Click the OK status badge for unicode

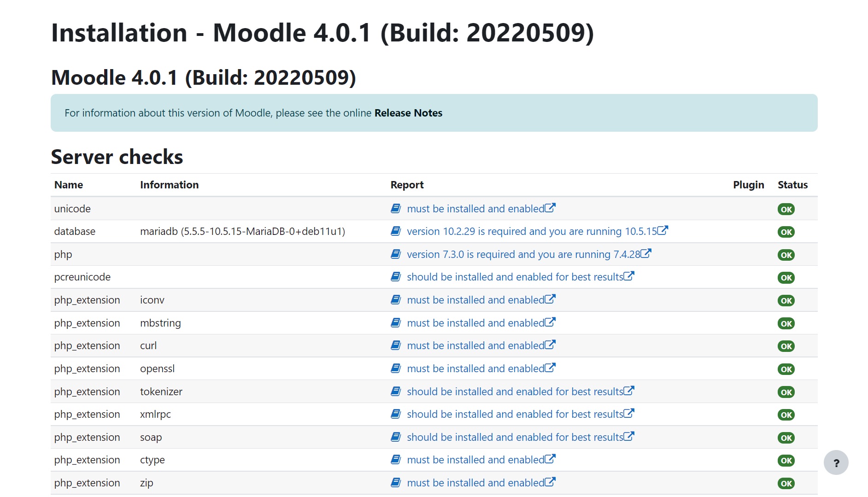pos(786,210)
